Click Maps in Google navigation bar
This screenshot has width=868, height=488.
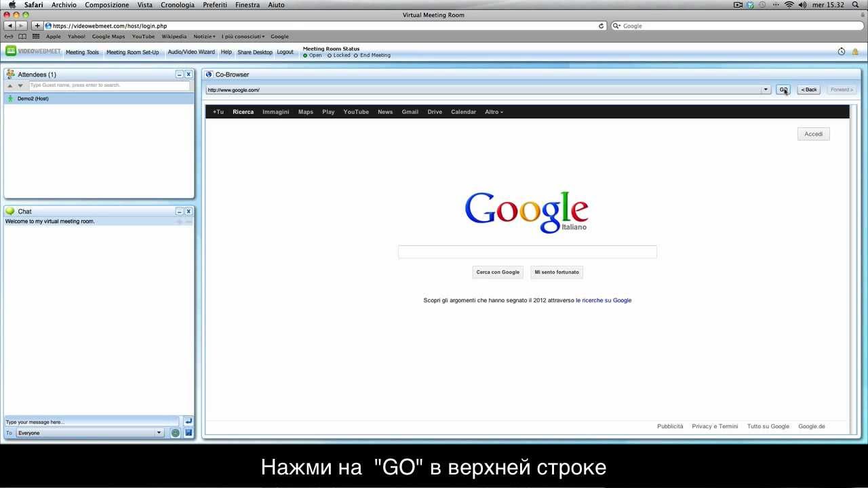(x=306, y=112)
